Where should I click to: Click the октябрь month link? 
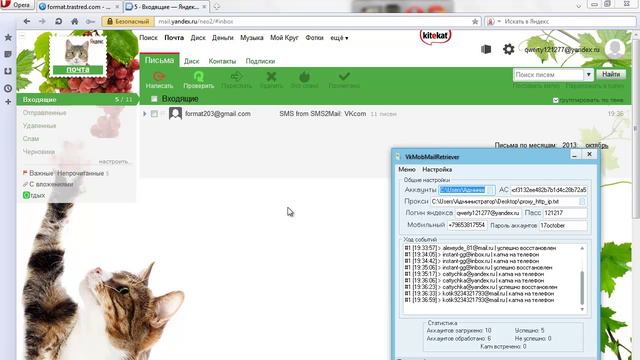pyautogui.click(x=597, y=145)
